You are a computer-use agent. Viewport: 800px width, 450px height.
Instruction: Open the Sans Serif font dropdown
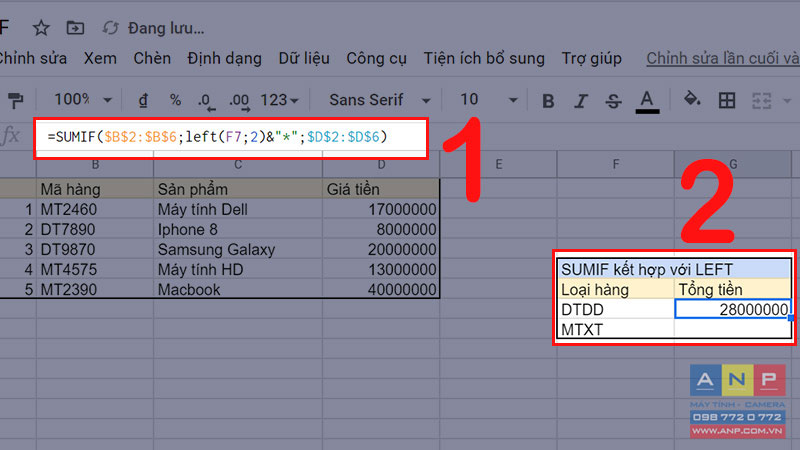pos(380,100)
